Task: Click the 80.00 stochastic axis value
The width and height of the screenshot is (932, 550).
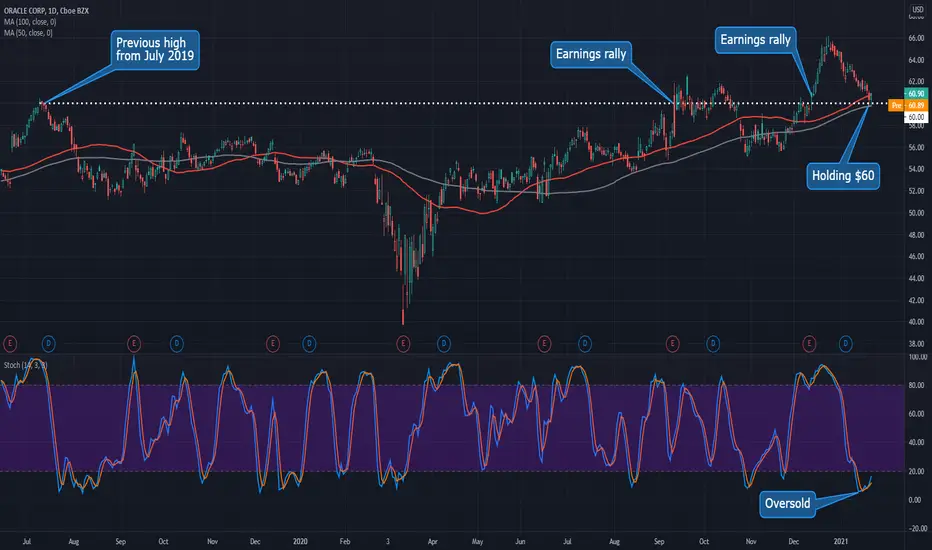Action: (x=917, y=385)
